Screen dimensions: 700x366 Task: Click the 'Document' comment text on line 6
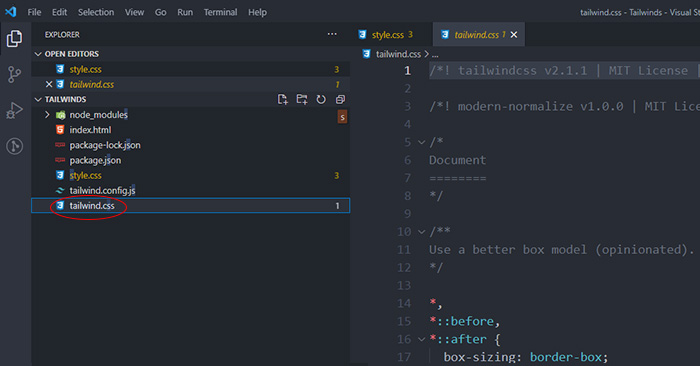[x=457, y=160]
